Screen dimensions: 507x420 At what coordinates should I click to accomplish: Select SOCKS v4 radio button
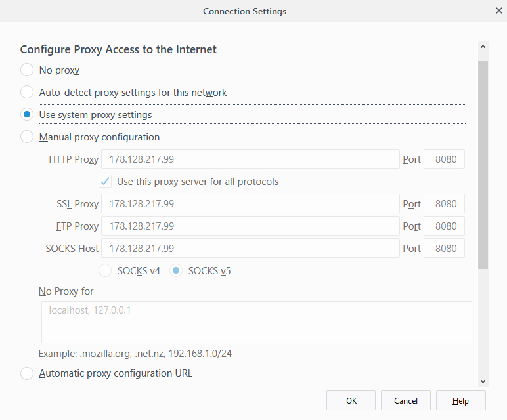pos(104,270)
